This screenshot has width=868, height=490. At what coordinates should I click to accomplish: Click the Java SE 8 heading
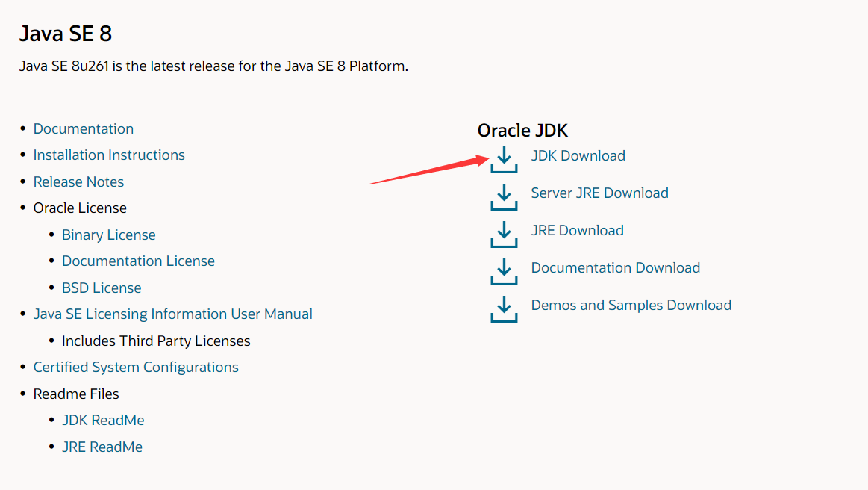(66, 34)
